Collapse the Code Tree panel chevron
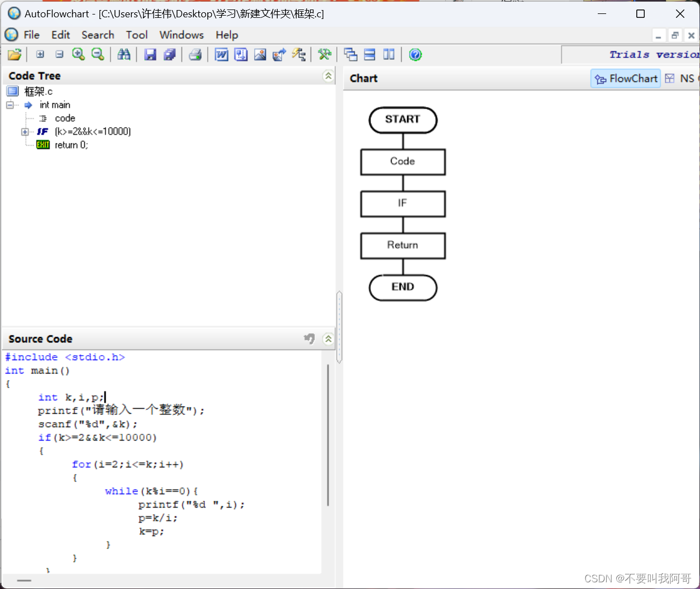The height and width of the screenshot is (589, 700). [x=328, y=76]
